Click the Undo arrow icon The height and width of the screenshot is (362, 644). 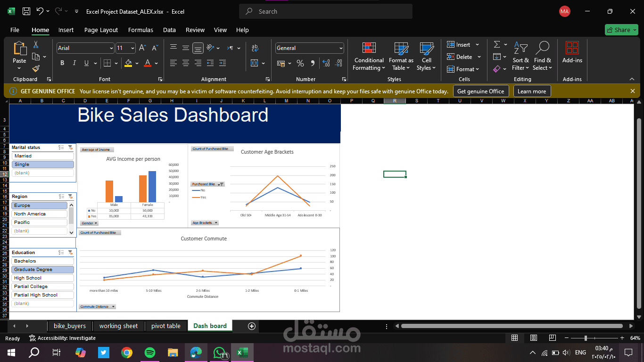(x=40, y=11)
